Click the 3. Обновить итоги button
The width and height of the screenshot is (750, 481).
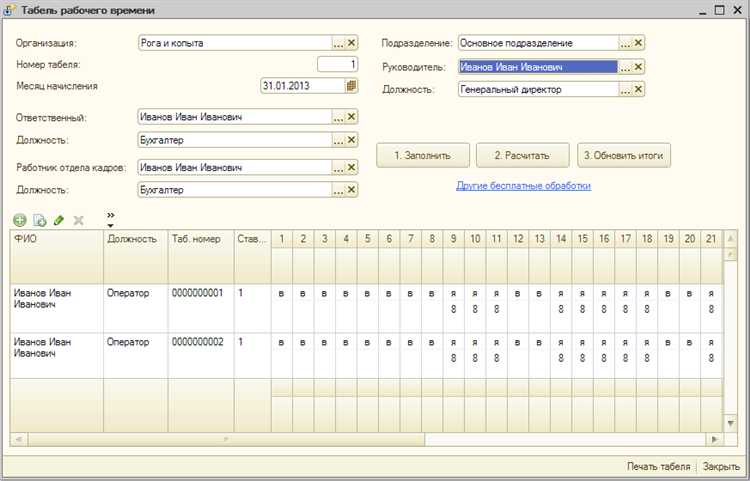(x=624, y=156)
